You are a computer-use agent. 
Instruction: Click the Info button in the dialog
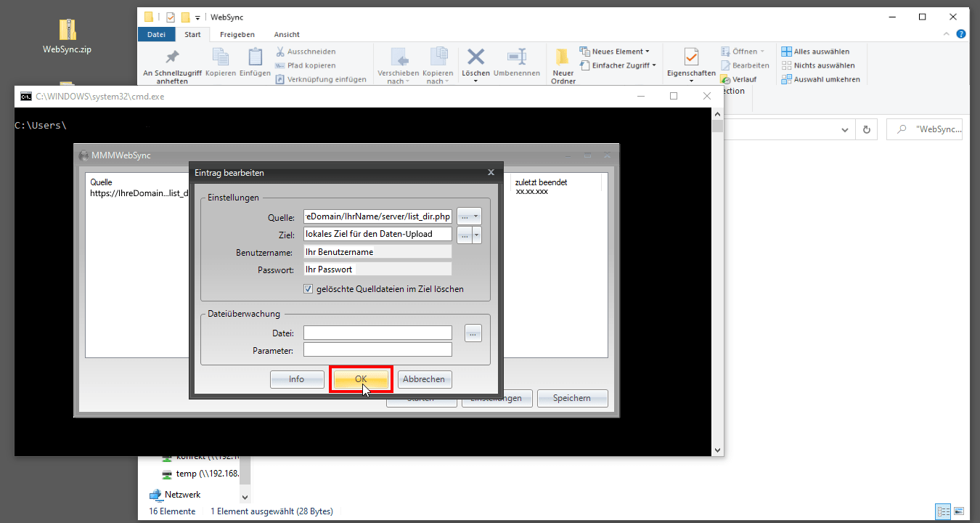pos(297,379)
